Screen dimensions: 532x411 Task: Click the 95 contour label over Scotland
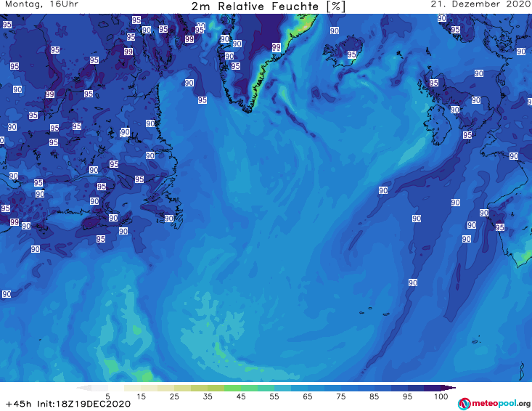[433, 83]
